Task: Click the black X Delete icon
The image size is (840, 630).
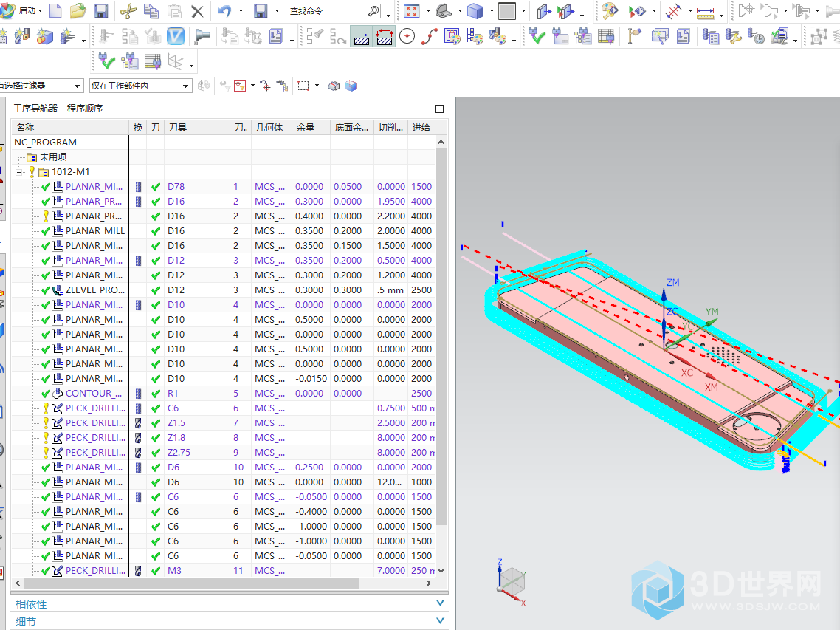Action: pos(197,11)
